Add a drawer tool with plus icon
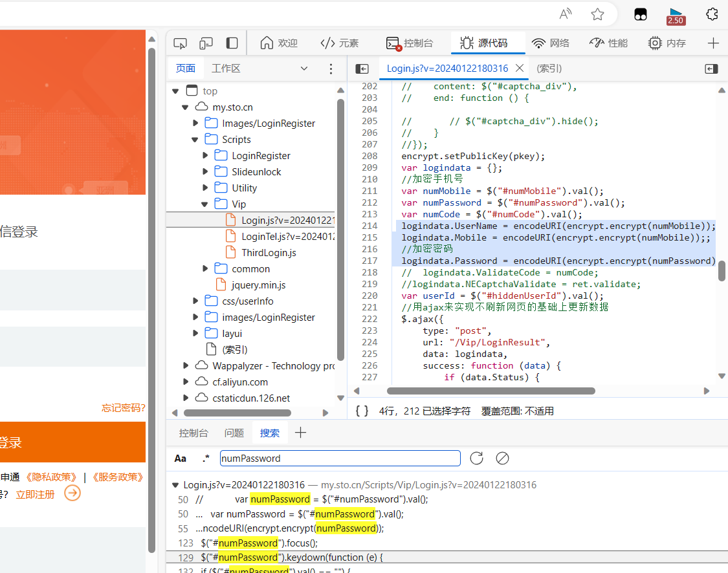The image size is (728, 573). (x=300, y=433)
